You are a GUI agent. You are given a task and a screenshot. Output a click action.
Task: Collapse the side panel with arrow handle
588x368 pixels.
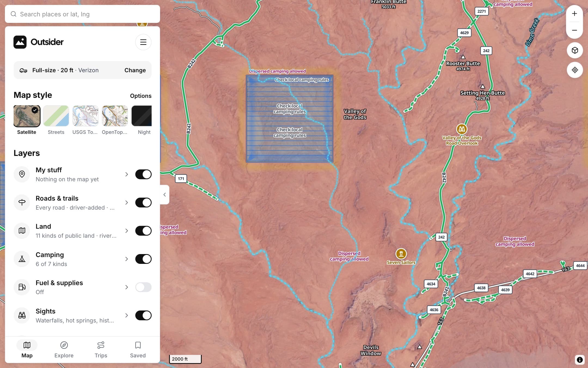tap(164, 195)
